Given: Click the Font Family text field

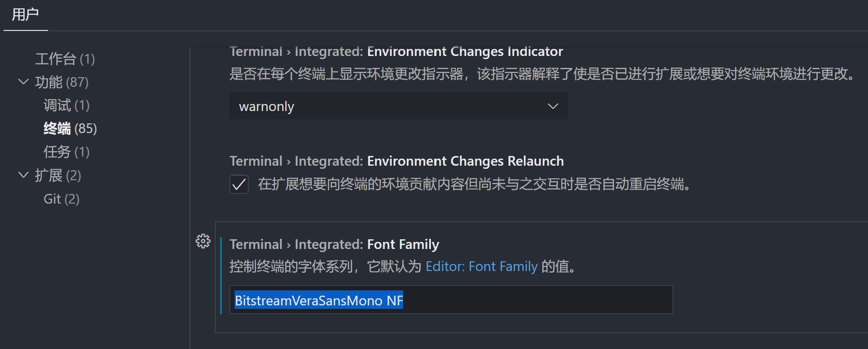Looking at the screenshot, I should [x=451, y=300].
